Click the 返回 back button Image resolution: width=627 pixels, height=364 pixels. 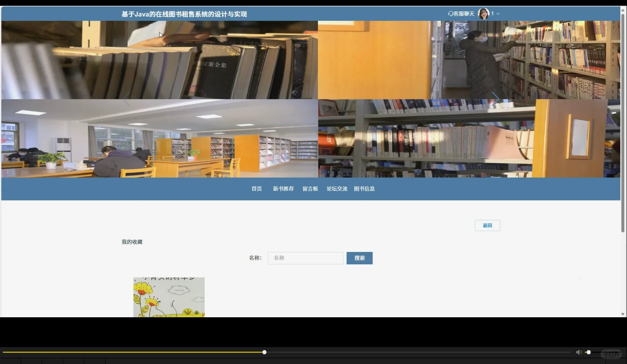488,225
